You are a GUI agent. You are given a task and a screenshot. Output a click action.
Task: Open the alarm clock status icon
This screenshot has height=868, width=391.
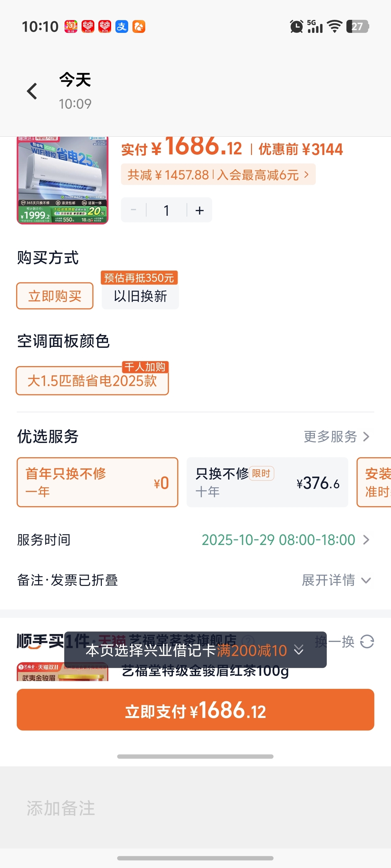coord(296,27)
